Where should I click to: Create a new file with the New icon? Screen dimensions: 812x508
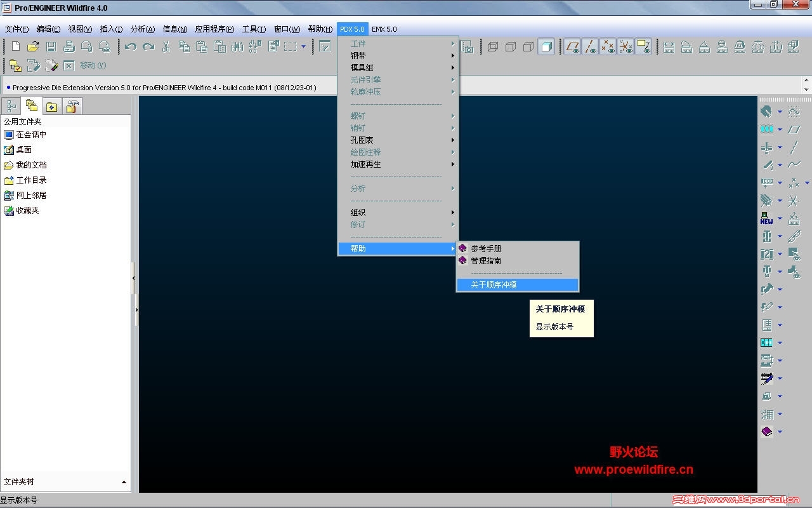[x=16, y=46]
